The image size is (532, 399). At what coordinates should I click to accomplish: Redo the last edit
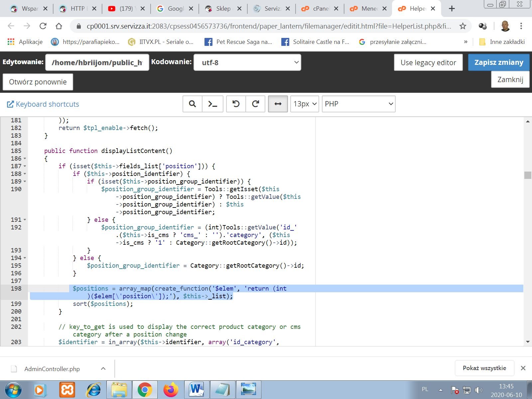pyautogui.click(x=255, y=104)
